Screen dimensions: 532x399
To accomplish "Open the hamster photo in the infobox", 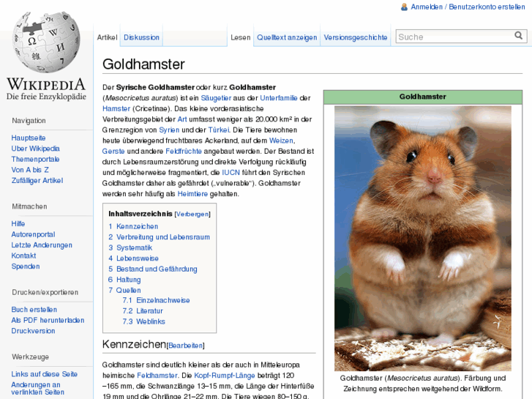I will tap(423, 239).
